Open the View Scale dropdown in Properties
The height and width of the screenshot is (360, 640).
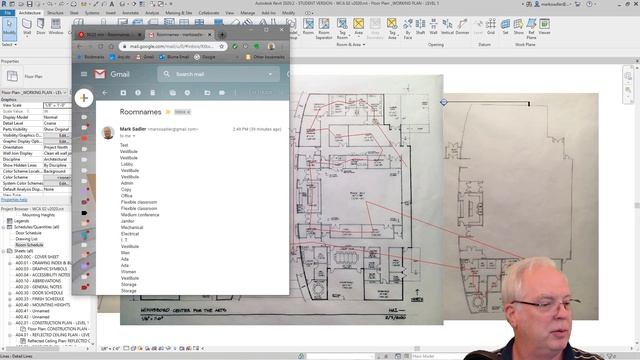pyautogui.click(x=57, y=105)
